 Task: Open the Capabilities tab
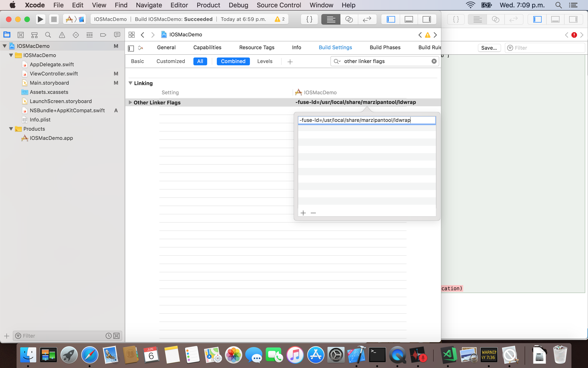tap(207, 47)
